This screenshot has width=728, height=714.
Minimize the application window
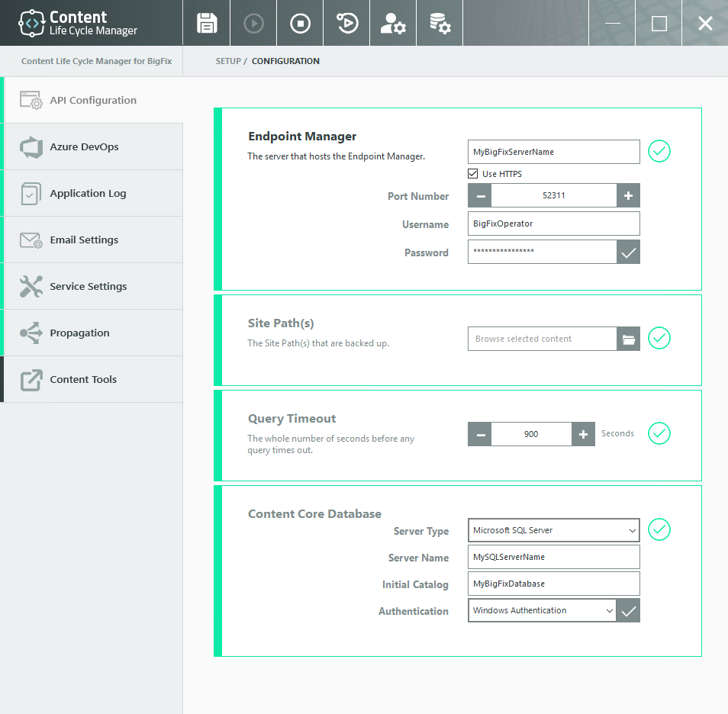click(612, 23)
